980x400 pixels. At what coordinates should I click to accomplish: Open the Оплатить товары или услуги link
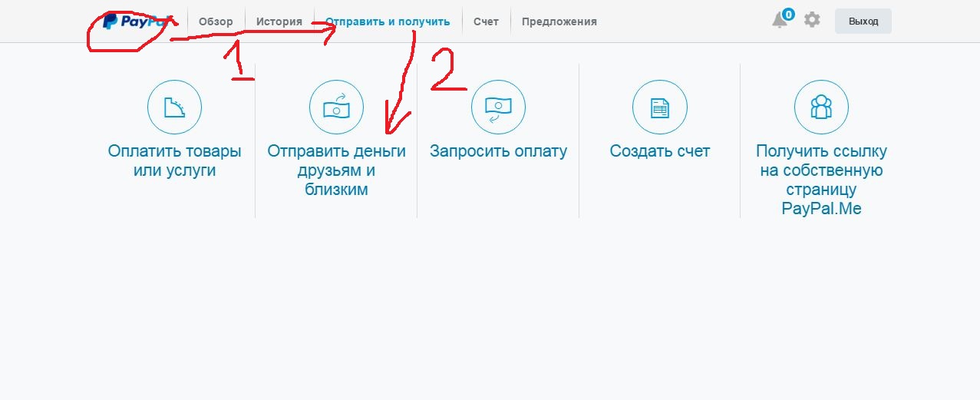click(x=174, y=161)
